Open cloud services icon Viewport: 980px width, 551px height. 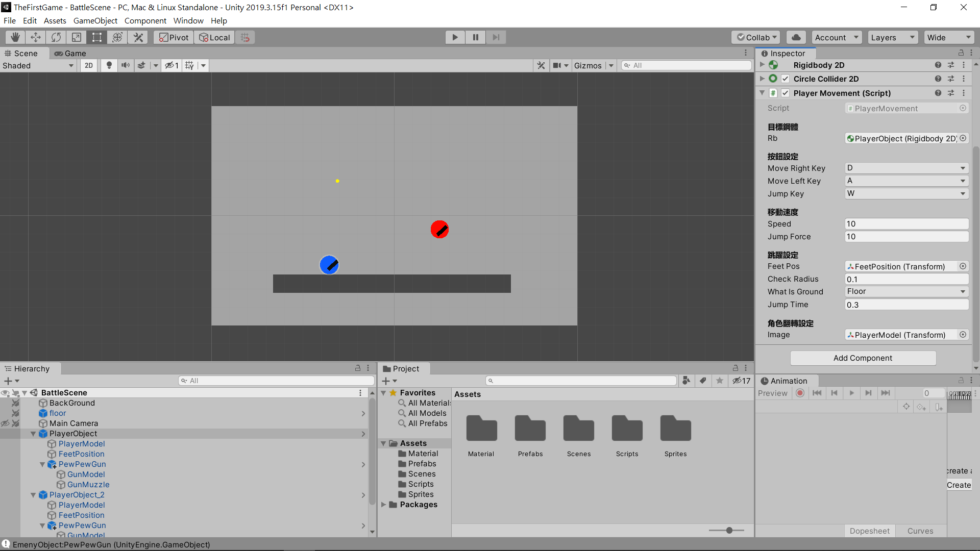pos(796,37)
